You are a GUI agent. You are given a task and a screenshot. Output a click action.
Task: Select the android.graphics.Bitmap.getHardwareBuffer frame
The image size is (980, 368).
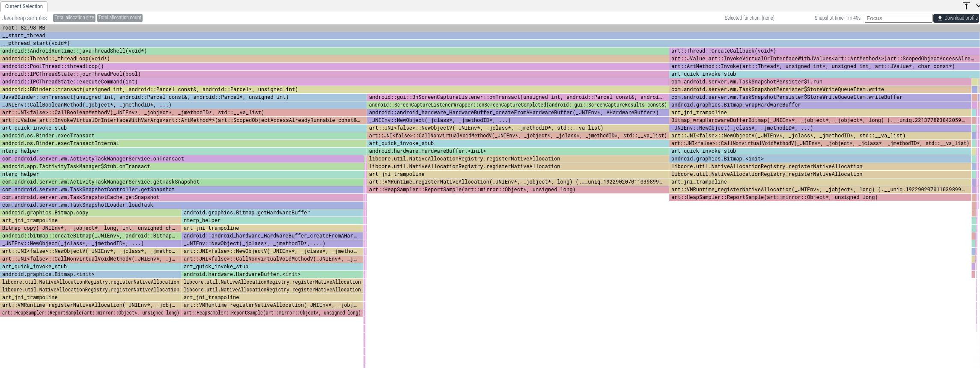coord(272,213)
